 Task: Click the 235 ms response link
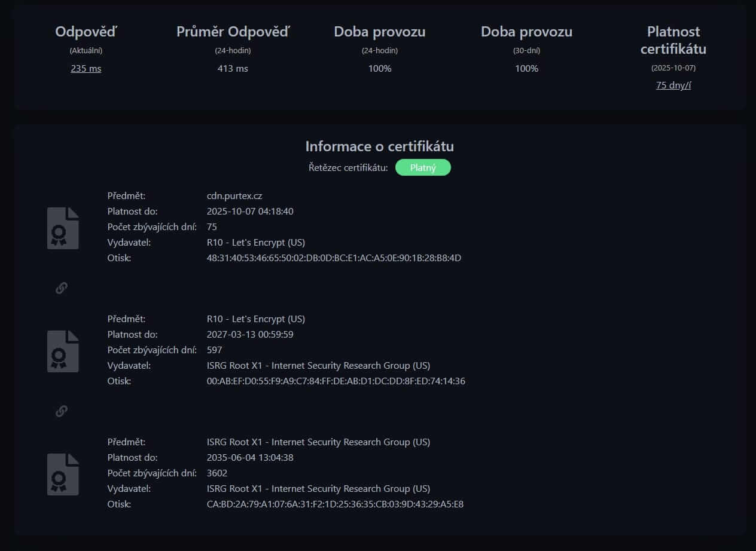pyautogui.click(x=86, y=68)
